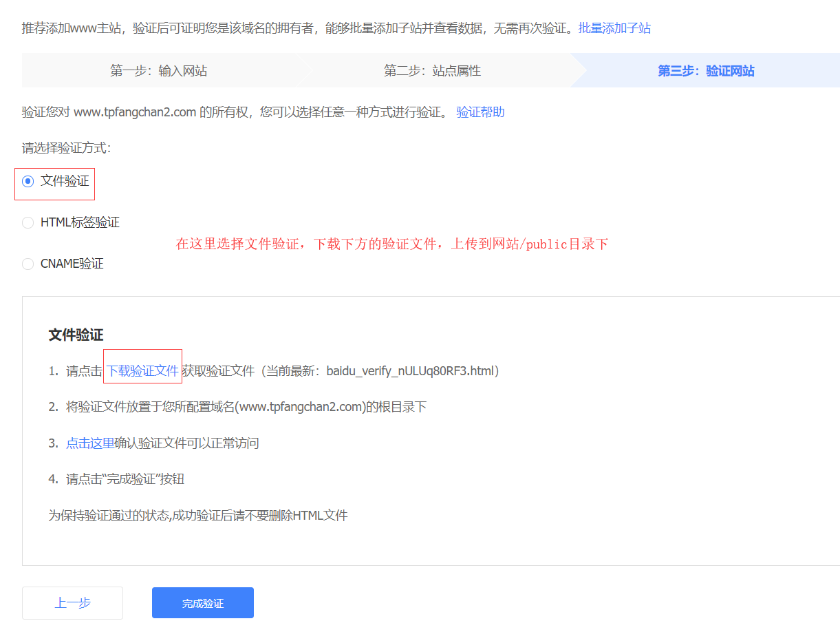
Task: Switch to step tab 第一步：输入网站
Action: pyautogui.click(x=159, y=71)
